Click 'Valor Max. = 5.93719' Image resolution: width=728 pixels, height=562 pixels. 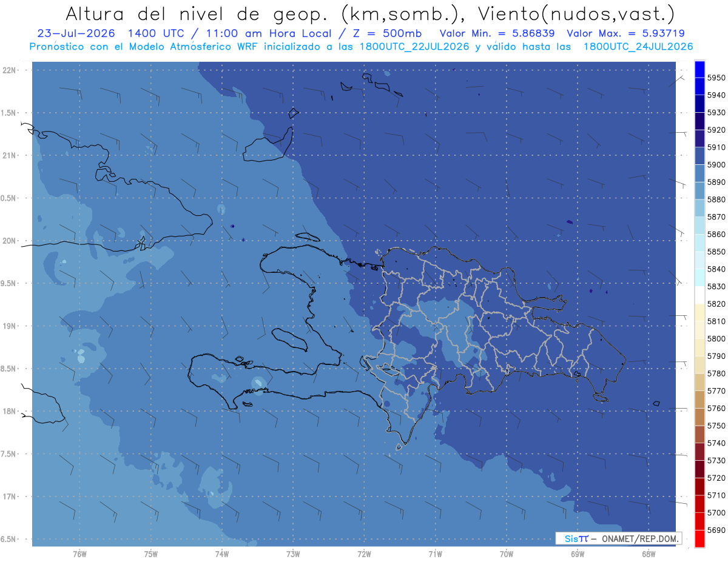626,33
